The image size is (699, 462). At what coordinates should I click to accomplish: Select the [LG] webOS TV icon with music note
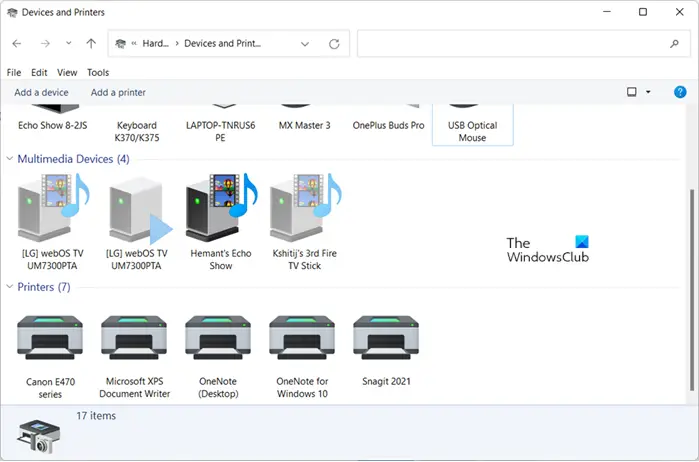(53, 207)
